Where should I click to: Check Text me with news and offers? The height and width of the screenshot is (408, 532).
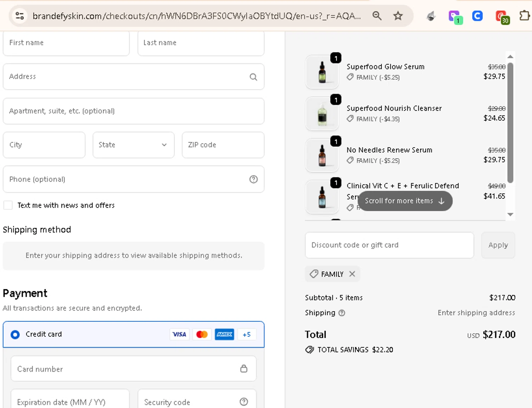[8, 205]
